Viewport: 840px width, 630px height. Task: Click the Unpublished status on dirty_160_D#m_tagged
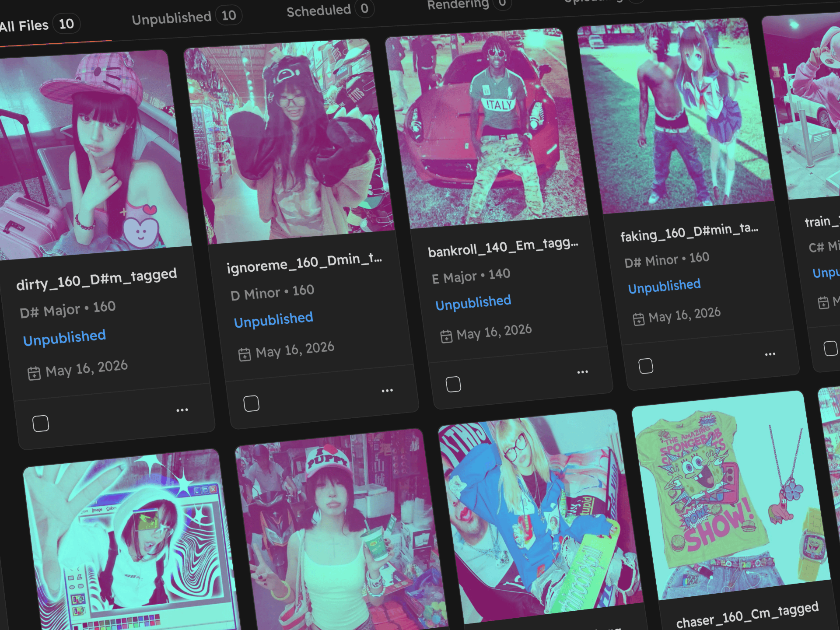(x=64, y=338)
